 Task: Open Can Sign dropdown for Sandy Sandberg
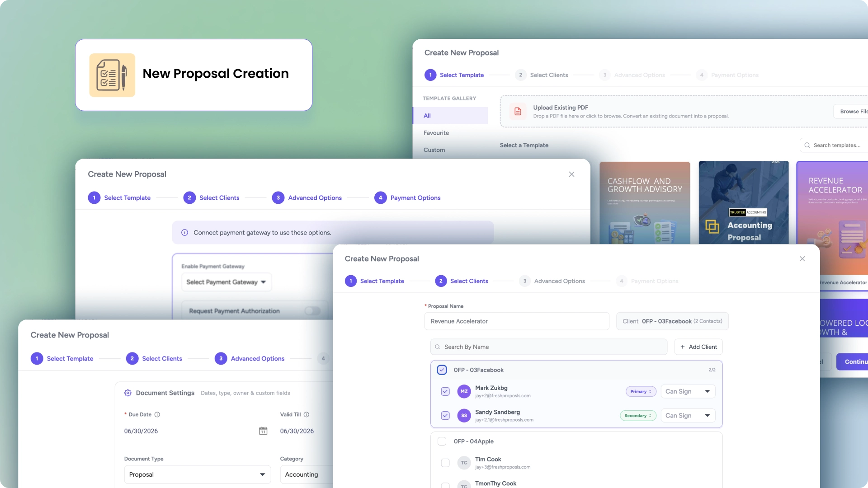pos(688,416)
